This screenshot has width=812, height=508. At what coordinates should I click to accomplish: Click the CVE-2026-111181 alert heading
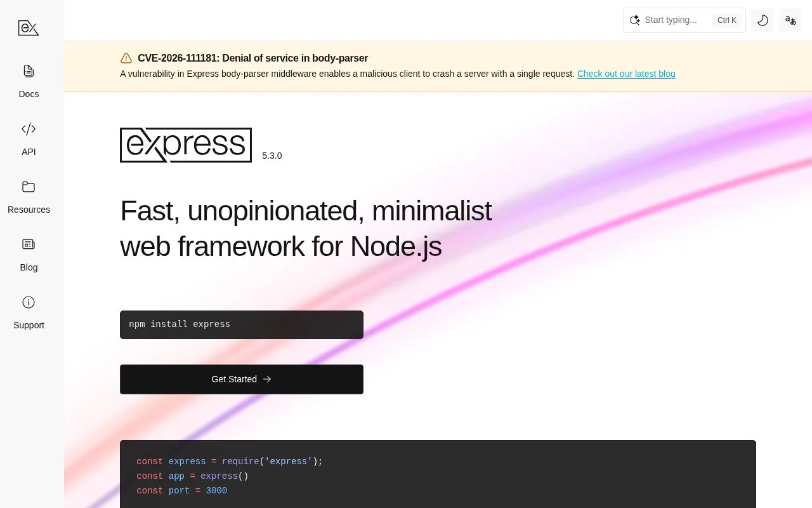click(253, 58)
